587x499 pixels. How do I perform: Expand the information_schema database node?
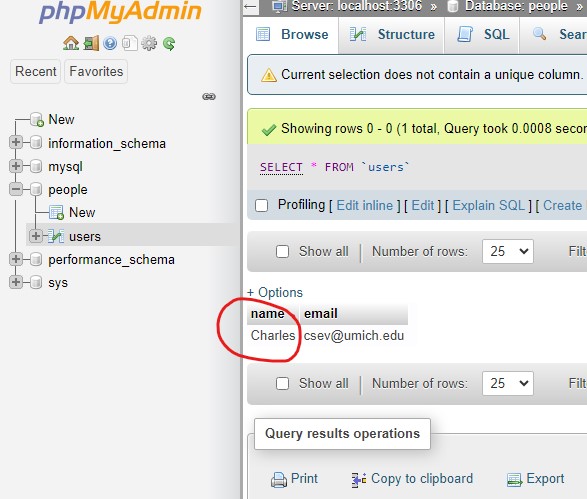click(16, 142)
